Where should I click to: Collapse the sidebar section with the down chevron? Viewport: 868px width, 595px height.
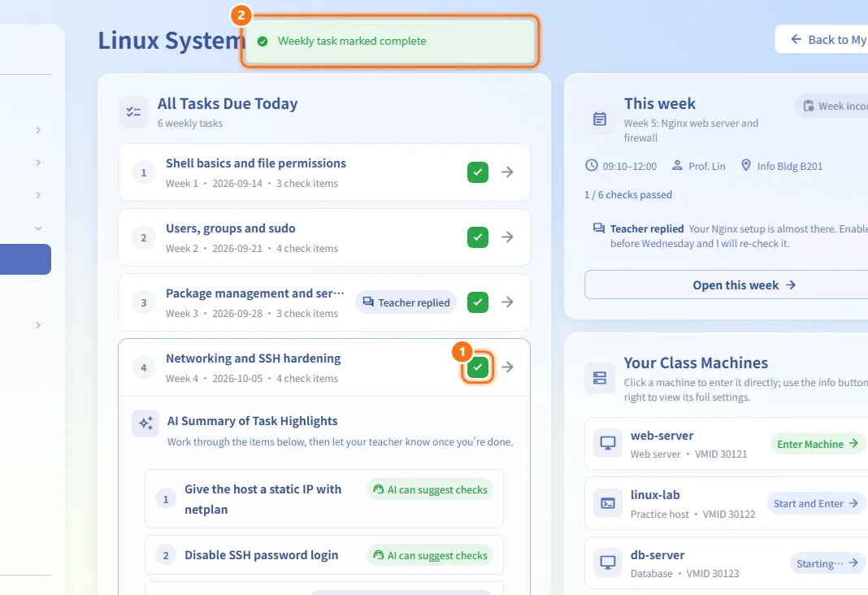click(x=38, y=228)
